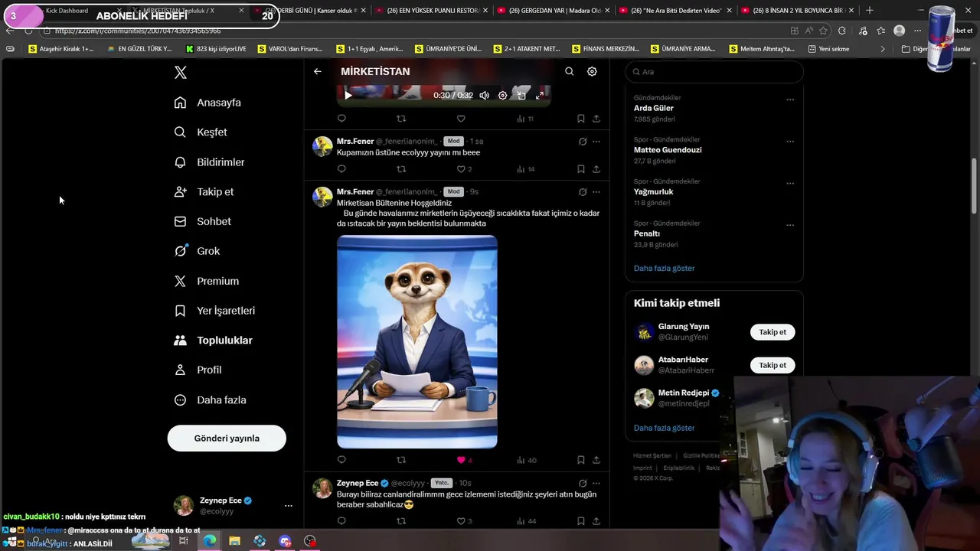This screenshot has width=980, height=551.
Task: Open Yer İşaretleri bookmarks item
Action: click(214, 311)
